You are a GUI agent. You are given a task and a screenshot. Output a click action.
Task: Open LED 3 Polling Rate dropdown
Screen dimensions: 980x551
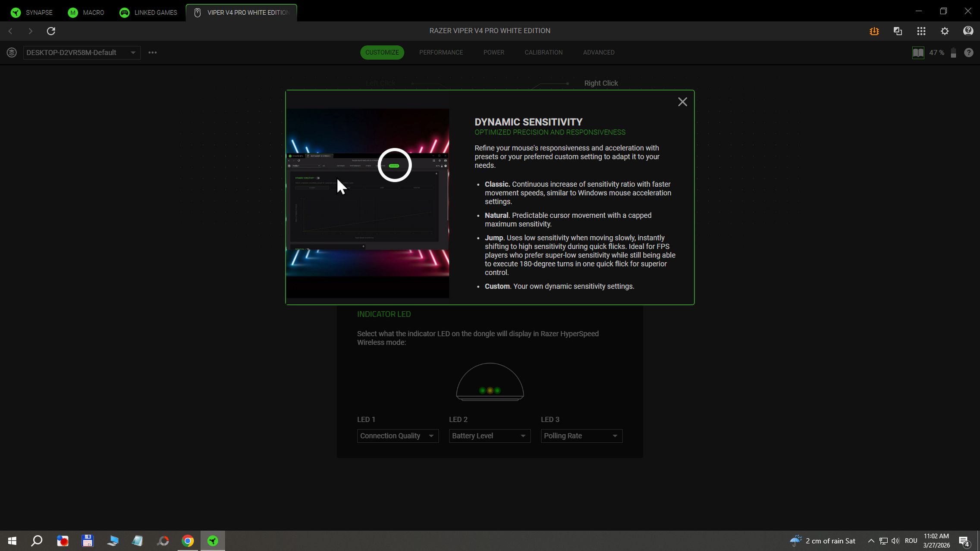pos(581,436)
